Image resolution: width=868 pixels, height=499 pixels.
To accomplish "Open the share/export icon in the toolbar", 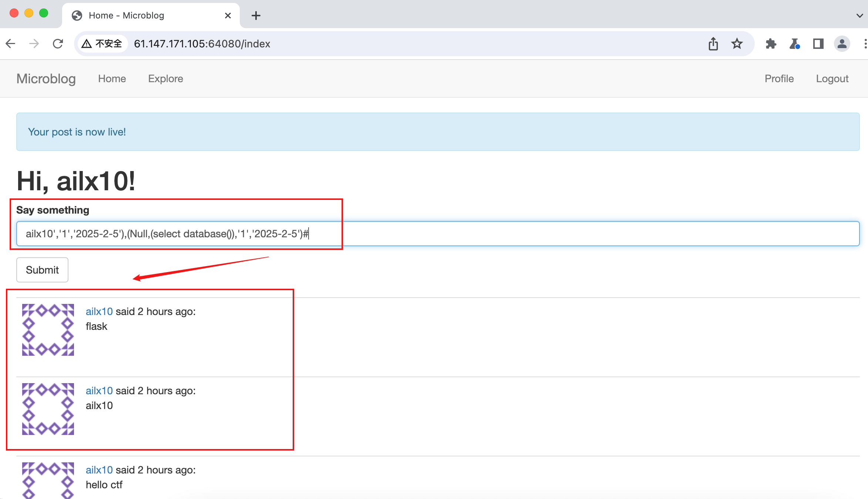I will [713, 43].
